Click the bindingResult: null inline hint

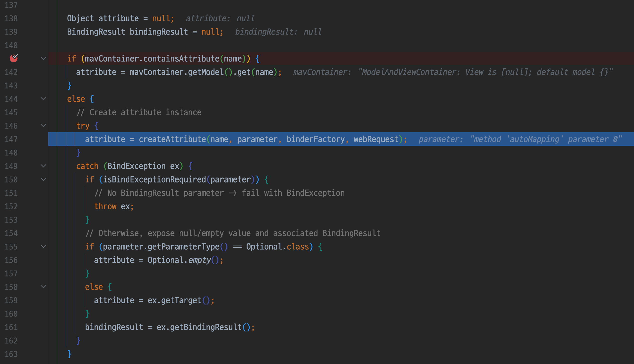278,32
